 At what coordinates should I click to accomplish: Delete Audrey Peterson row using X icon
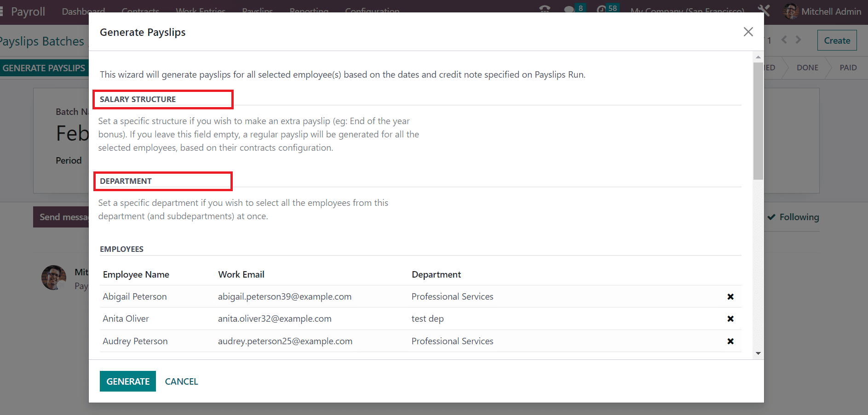click(730, 341)
